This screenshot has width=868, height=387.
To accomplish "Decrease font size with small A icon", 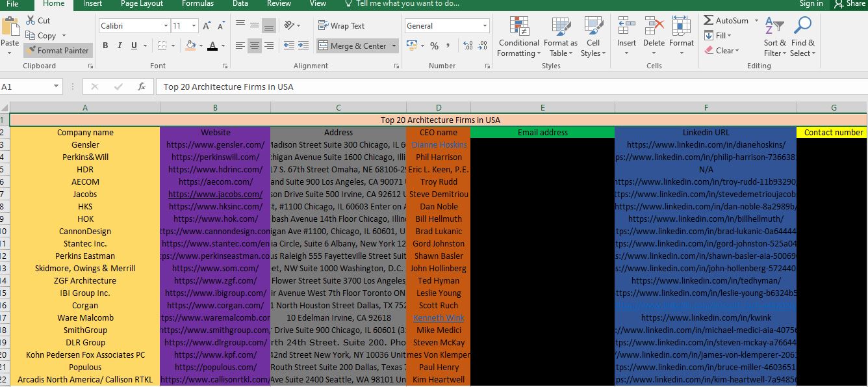I will [222, 26].
